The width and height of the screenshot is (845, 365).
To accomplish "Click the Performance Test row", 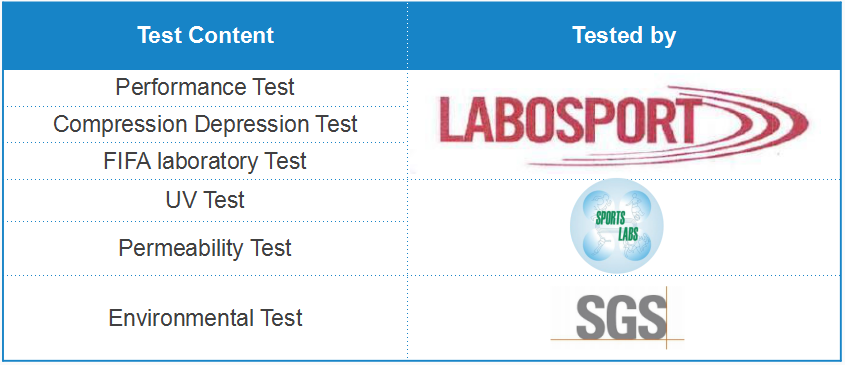I will click(205, 87).
